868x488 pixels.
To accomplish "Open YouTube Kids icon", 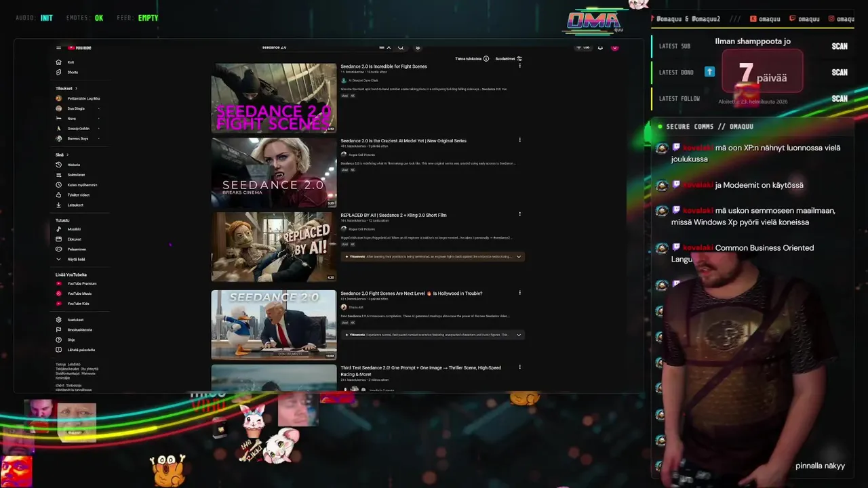I will [x=59, y=303].
